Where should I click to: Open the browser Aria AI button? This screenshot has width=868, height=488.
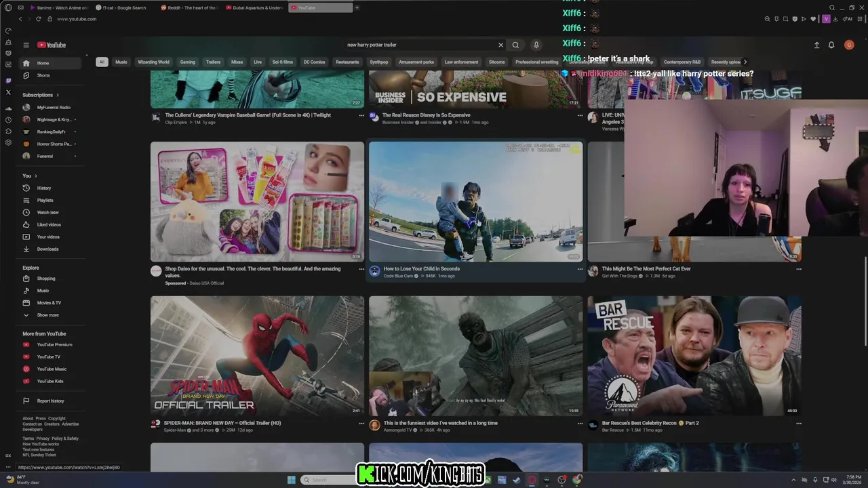(848, 19)
